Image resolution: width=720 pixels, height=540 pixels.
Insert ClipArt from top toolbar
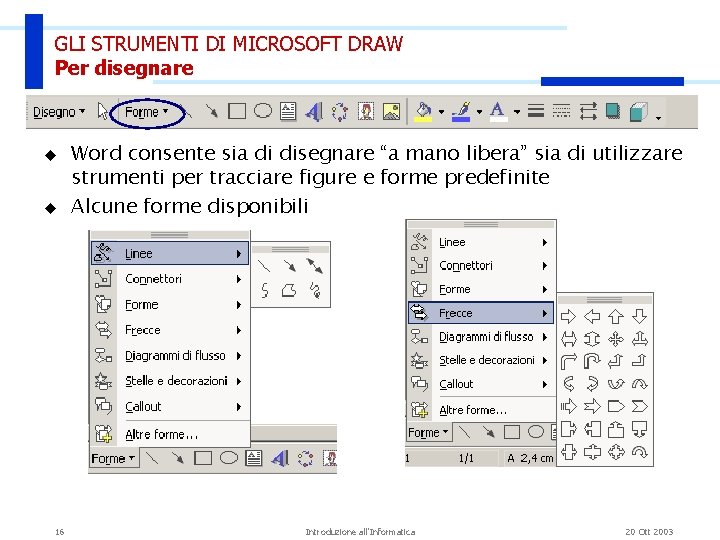click(x=366, y=111)
